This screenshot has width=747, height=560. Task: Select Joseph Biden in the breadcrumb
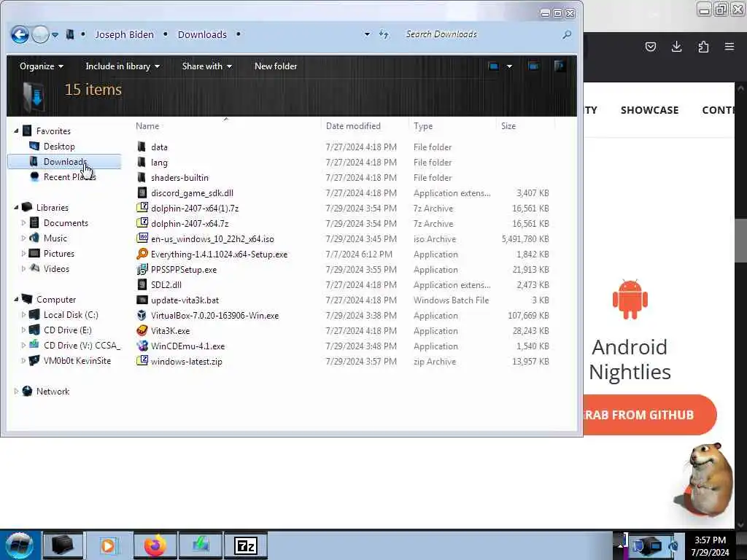pyautogui.click(x=124, y=35)
